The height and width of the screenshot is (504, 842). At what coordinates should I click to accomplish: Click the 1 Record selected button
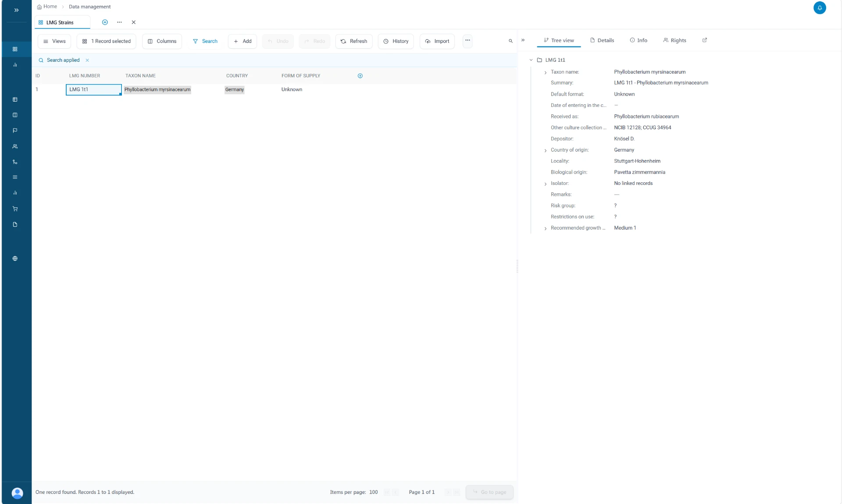(x=107, y=41)
